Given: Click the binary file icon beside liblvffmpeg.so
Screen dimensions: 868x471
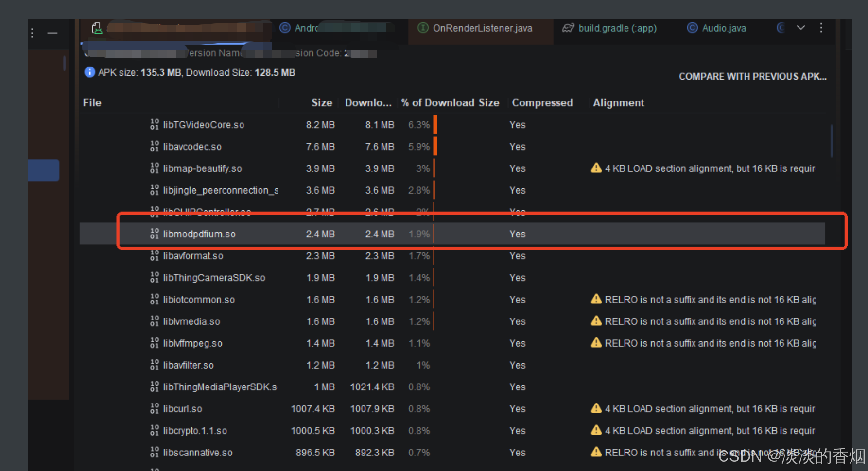Looking at the screenshot, I should 155,343.
